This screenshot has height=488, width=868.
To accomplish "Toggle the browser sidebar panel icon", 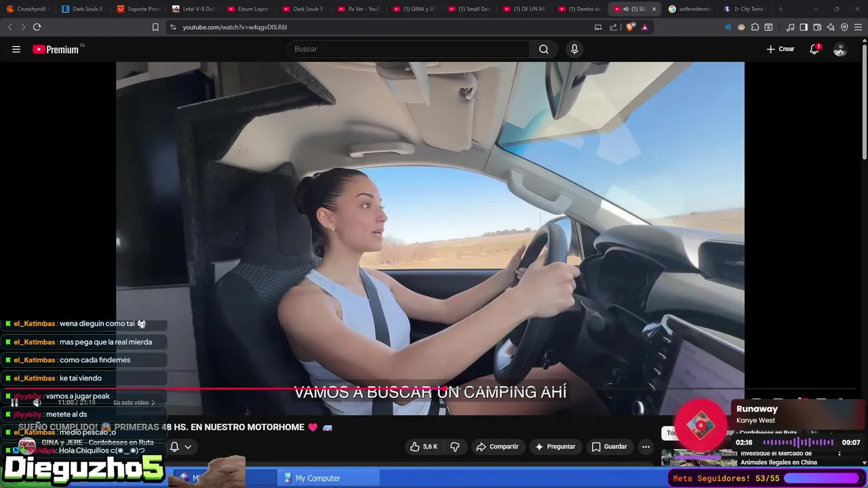I will click(804, 27).
